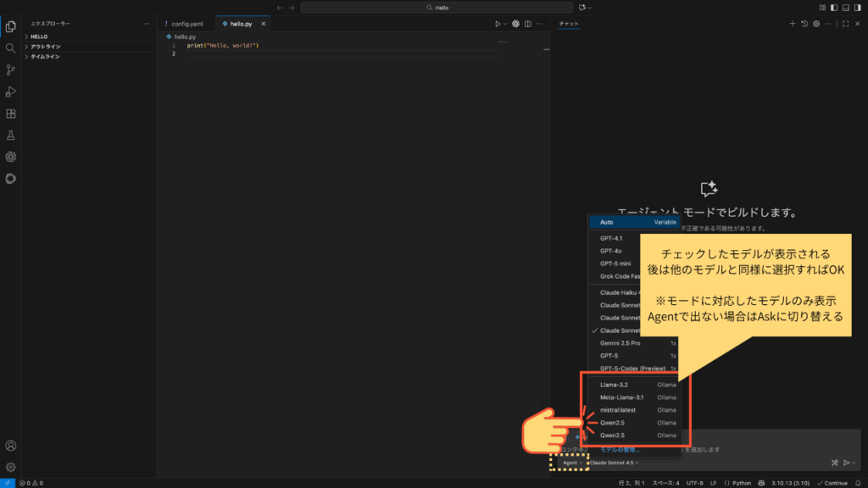Select Llama-3.2 Ollama model
The image size is (868, 488).
(x=615, y=385)
